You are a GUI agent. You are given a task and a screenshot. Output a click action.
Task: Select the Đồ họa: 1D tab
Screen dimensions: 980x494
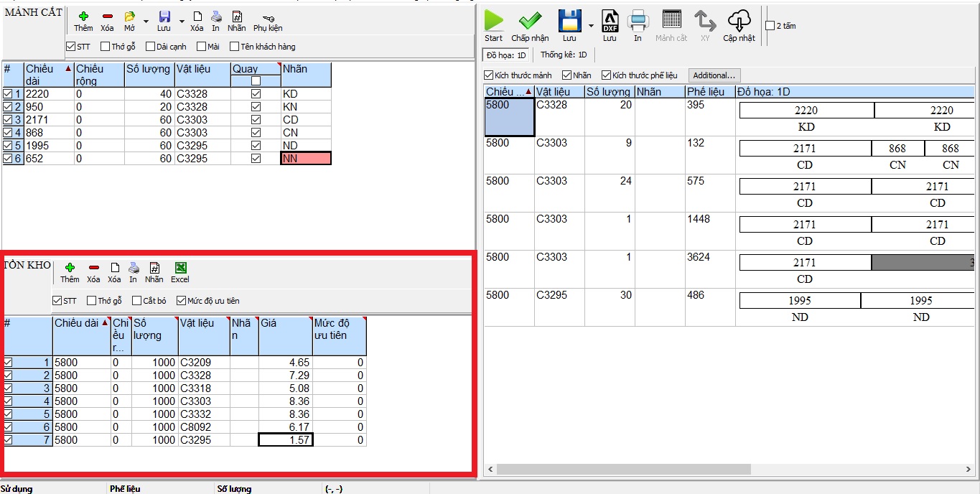tap(506, 55)
